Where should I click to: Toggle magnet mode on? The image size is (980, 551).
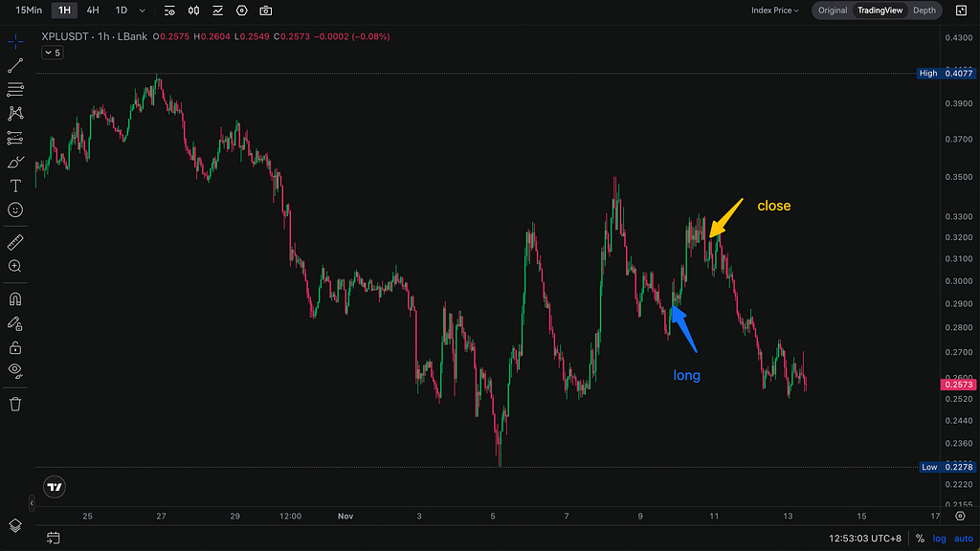15,299
